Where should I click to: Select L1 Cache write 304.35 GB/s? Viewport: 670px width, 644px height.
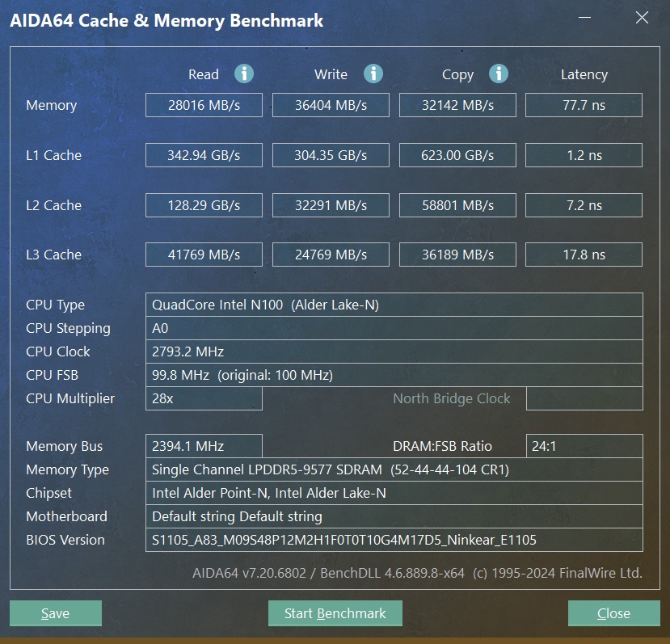pos(331,155)
